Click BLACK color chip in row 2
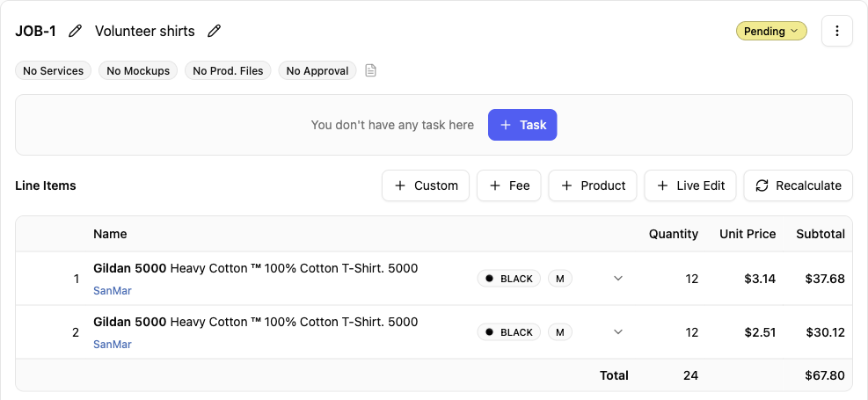The width and height of the screenshot is (868, 400). pyautogui.click(x=508, y=332)
